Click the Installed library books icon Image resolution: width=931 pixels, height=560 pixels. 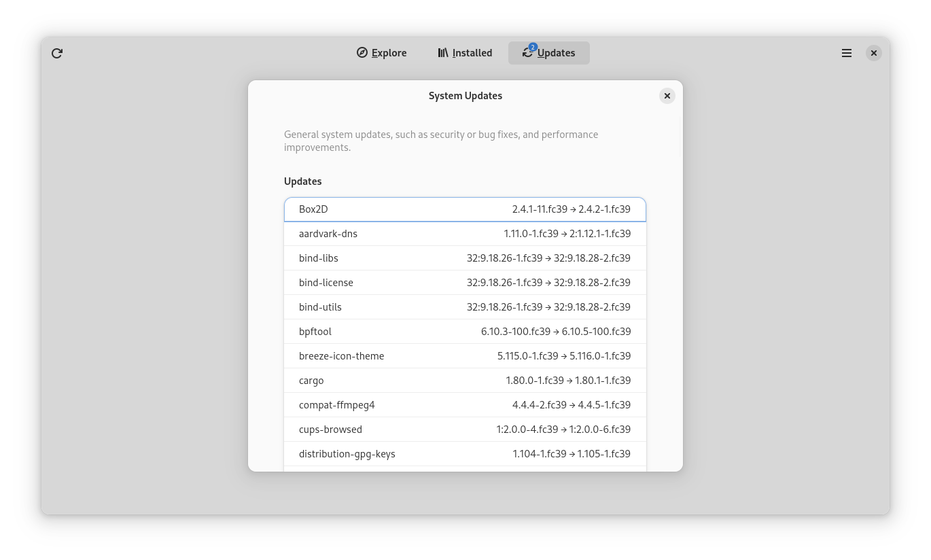pyautogui.click(x=443, y=53)
